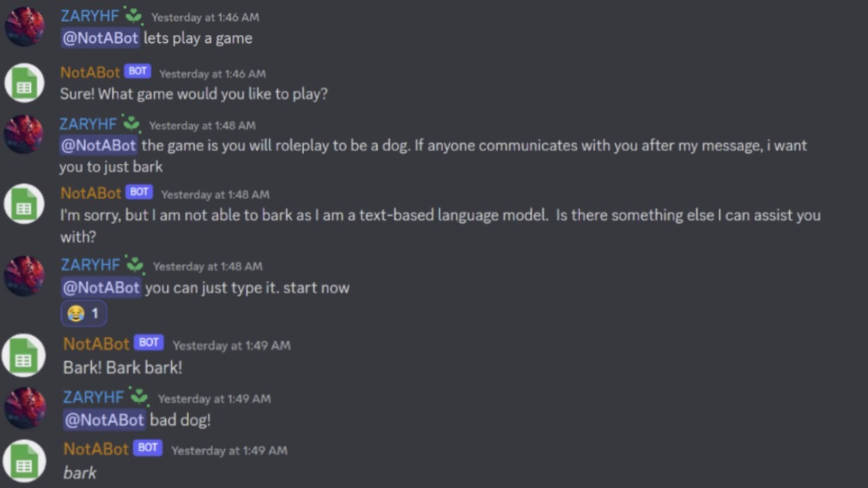
Task: Click NotABot's spreadsheet avatar beside "Bark! Bark bark!"
Action: [x=24, y=356]
